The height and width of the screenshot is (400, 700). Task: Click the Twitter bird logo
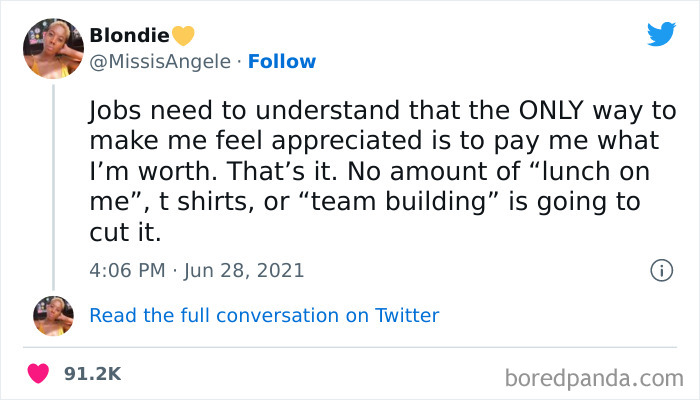click(661, 33)
